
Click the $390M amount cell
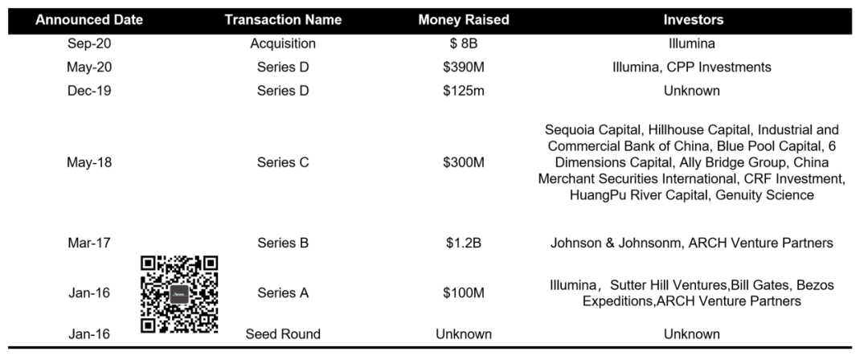[463, 67]
